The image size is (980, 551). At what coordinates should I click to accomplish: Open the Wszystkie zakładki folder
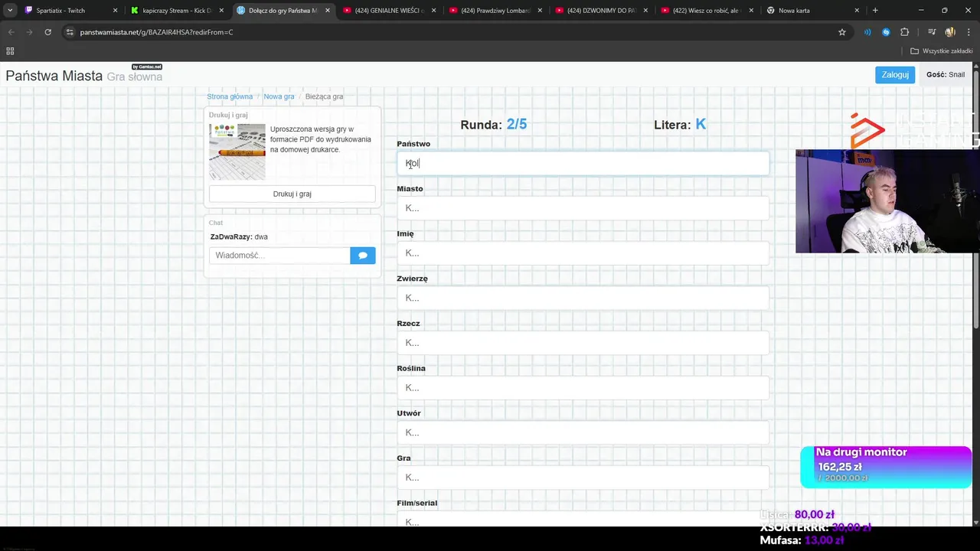pyautogui.click(x=942, y=51)
